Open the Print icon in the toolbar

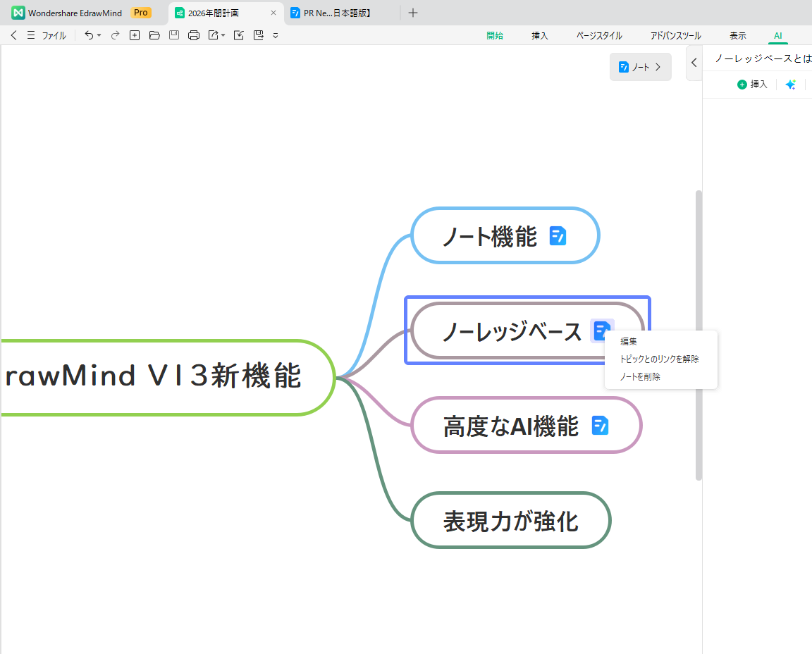(x=194, y=35)
